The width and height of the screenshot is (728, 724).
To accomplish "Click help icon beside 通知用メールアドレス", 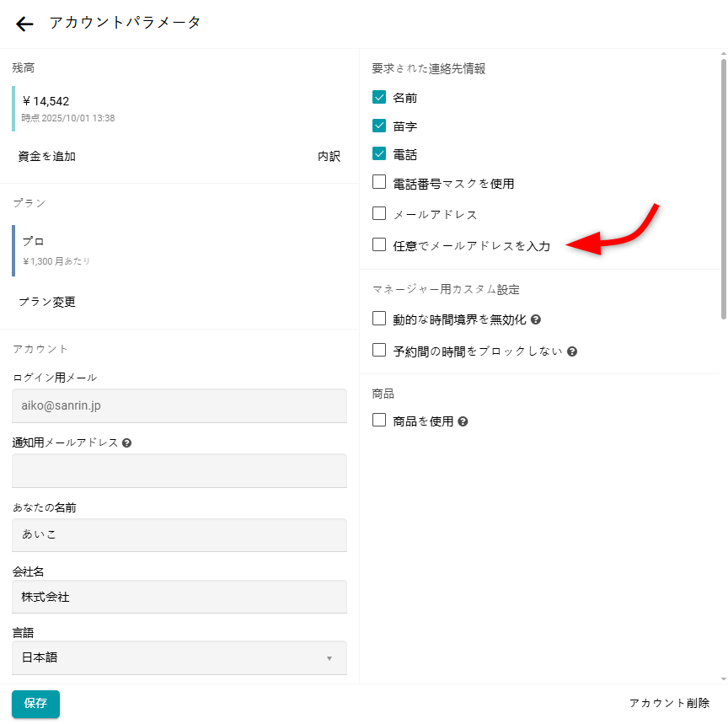I will [126, 442].
